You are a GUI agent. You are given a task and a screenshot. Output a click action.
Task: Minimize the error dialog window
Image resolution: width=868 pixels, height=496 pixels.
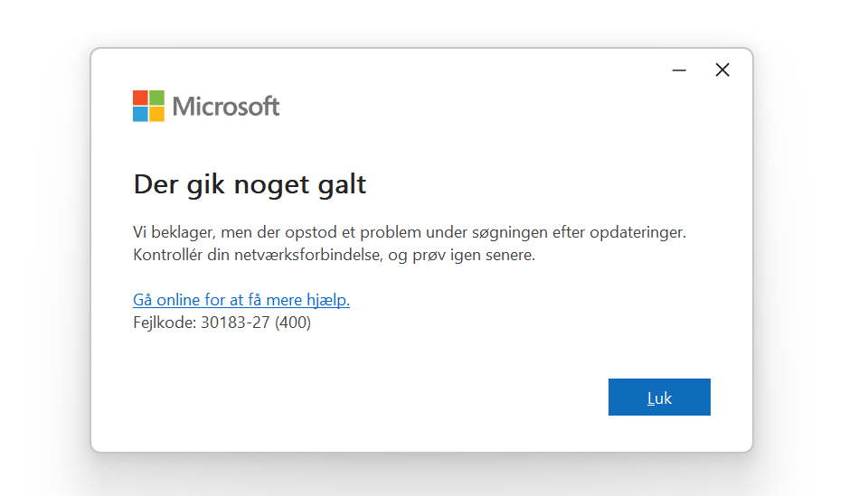click(679, 70)
